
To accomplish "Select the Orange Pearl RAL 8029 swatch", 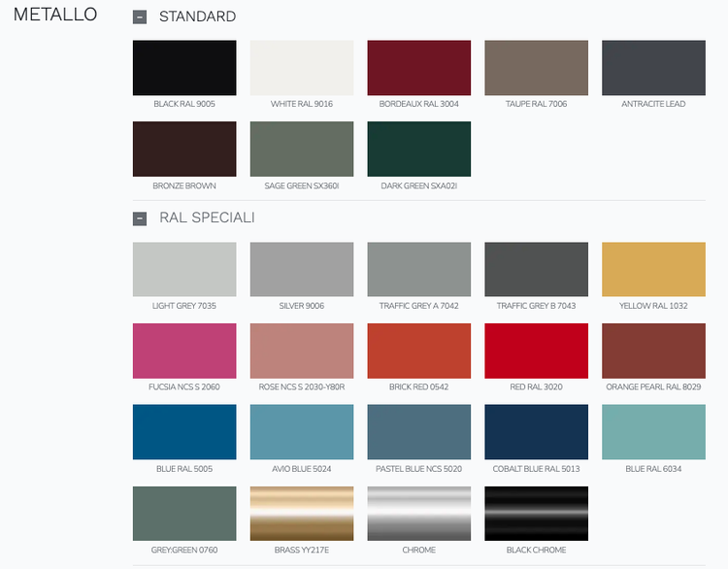I will pyautogui.click(x=653, y=351).
